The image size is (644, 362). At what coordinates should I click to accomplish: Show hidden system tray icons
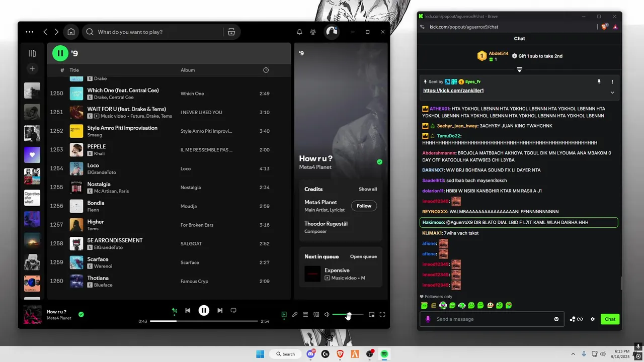[x=573, y=354]
